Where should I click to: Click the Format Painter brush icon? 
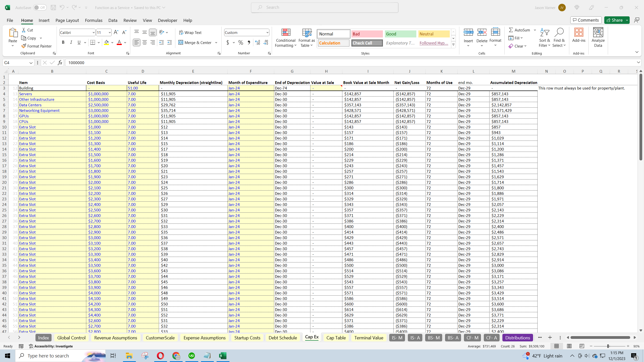(x=24, y=46)
